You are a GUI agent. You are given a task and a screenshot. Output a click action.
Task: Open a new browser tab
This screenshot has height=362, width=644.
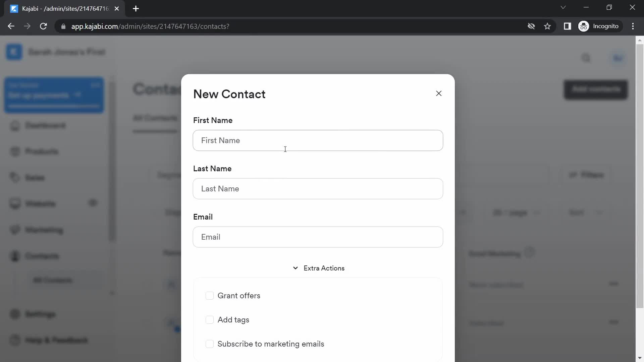(x=136, y=9)
